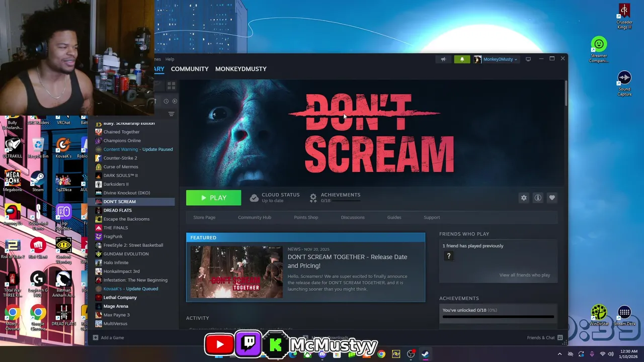The image size is (644, 362).
Task: Open the game settings gear icon
Action: click(524, 198)
